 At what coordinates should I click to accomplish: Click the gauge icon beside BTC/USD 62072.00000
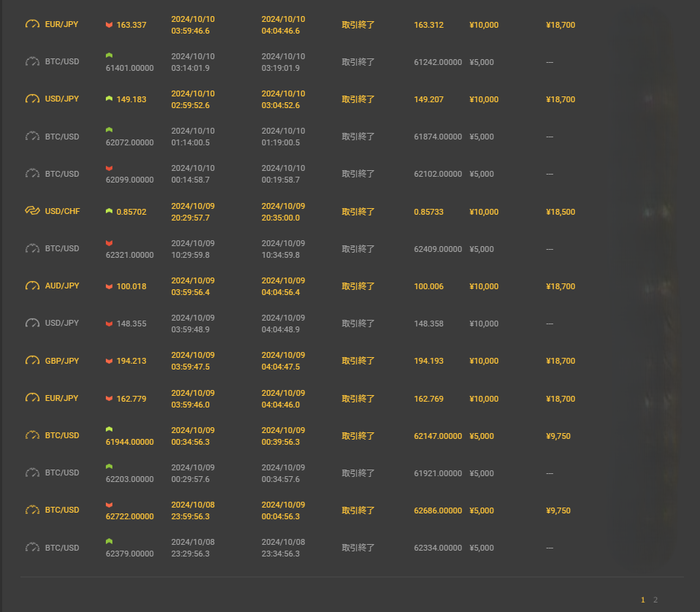(x=32, y=137)
